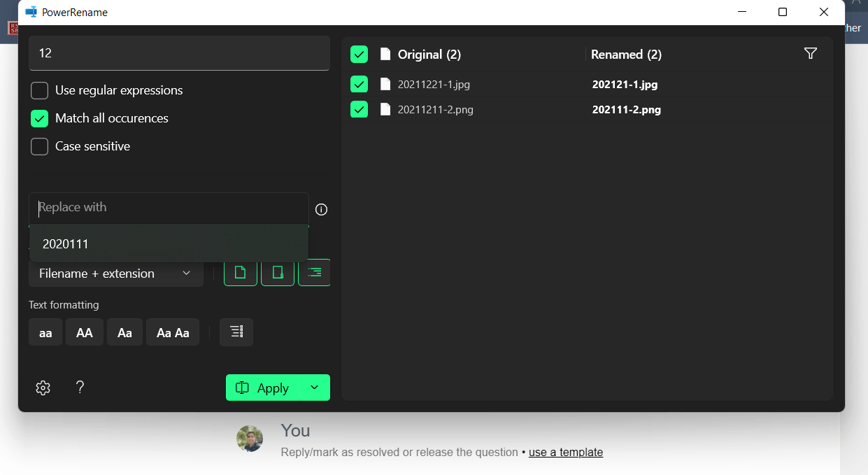Toggle the select-all checkbox in Original header
The image size is (868, 475).
359,54
